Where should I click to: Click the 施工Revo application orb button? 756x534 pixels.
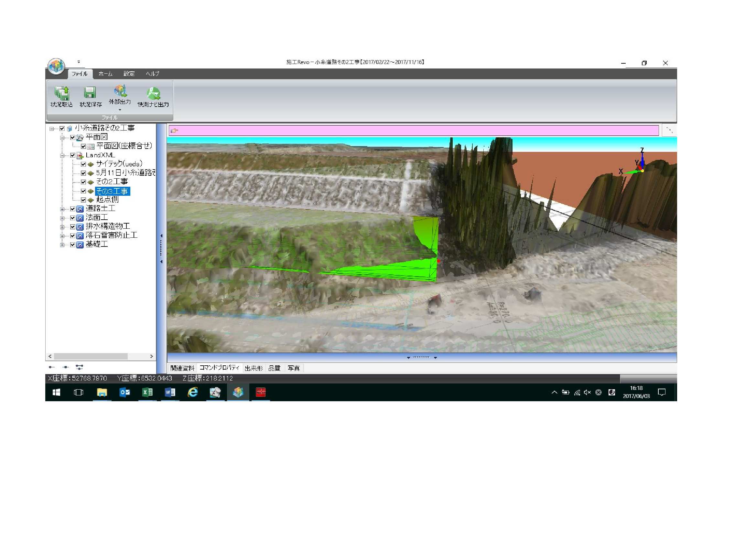point(56,66)
